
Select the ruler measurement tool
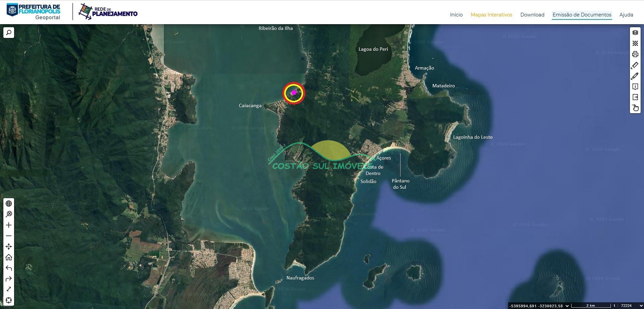coord(635,65)
